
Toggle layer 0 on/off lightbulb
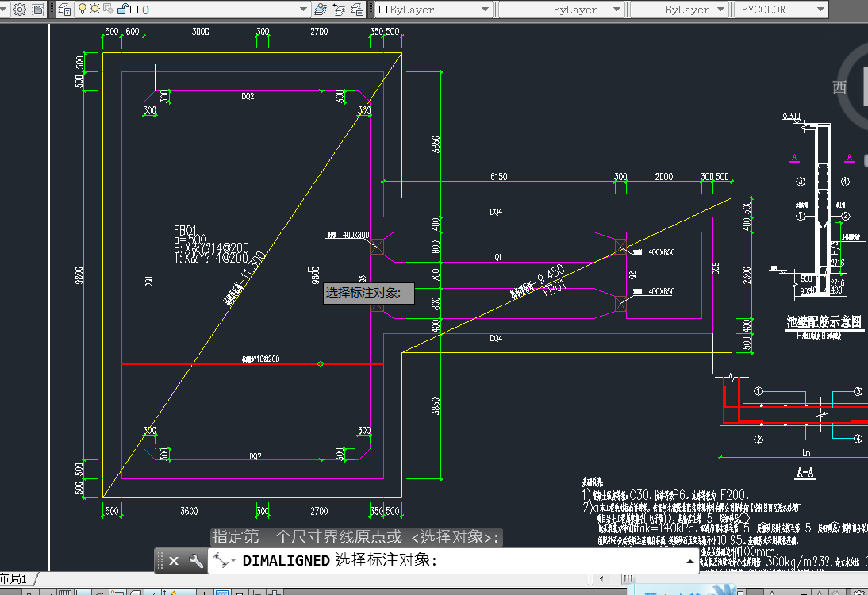coord(83,9)
